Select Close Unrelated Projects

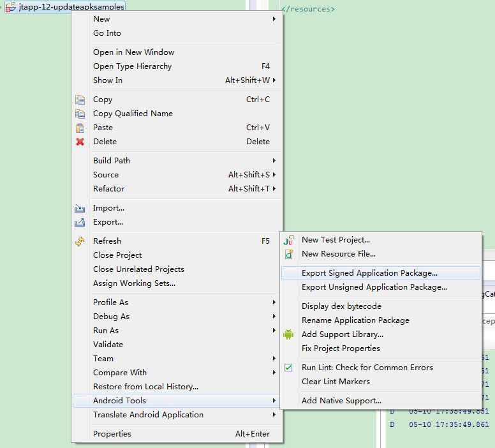[177, 269]
